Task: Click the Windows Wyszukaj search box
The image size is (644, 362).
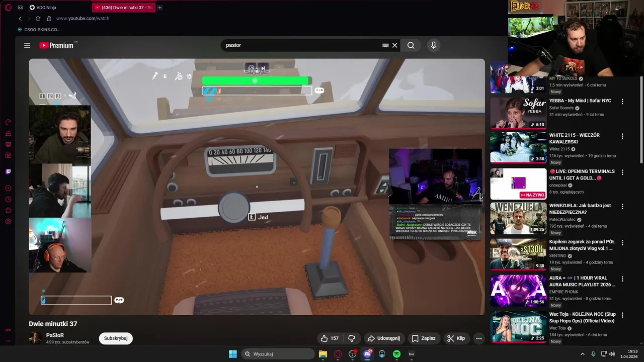Action: click(x=278, y=354)
